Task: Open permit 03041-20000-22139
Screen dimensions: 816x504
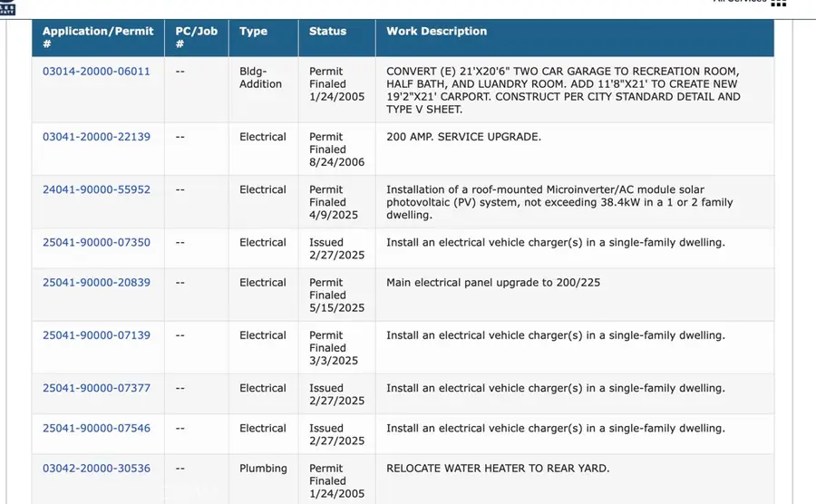Action: pos(96,137)
